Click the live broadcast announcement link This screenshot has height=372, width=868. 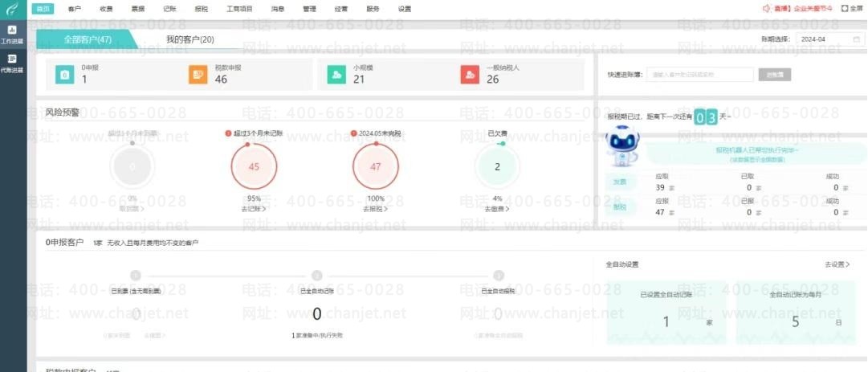point(803,8)
